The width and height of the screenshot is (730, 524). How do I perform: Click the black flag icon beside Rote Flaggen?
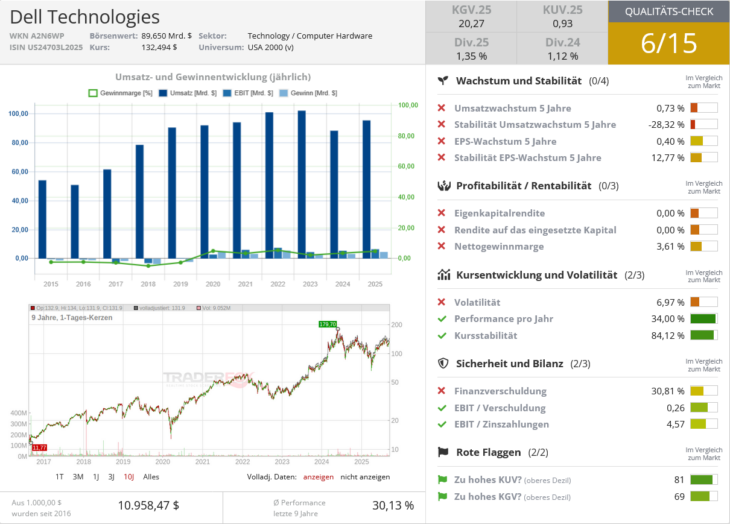pos(443,452)
